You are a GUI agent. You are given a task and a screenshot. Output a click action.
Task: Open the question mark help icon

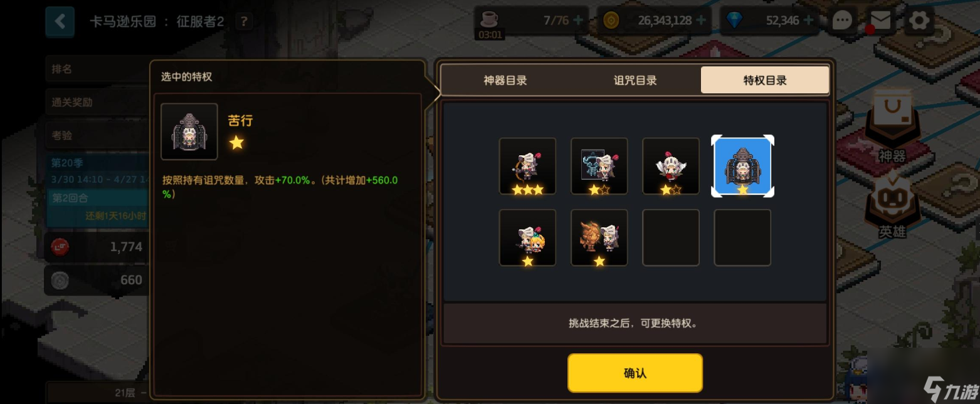point(244,22)
